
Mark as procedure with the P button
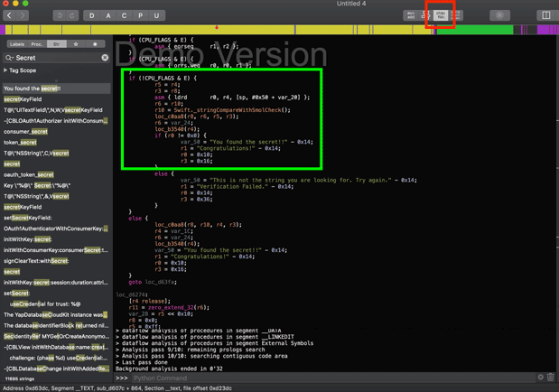click(141, 15)
